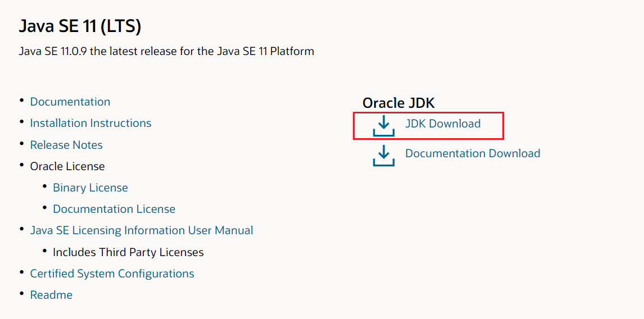Click the Java SE 11 (LTS) heading
This screenshot has height=319, width=644.
pyautogui.click(x=80, y=26)
